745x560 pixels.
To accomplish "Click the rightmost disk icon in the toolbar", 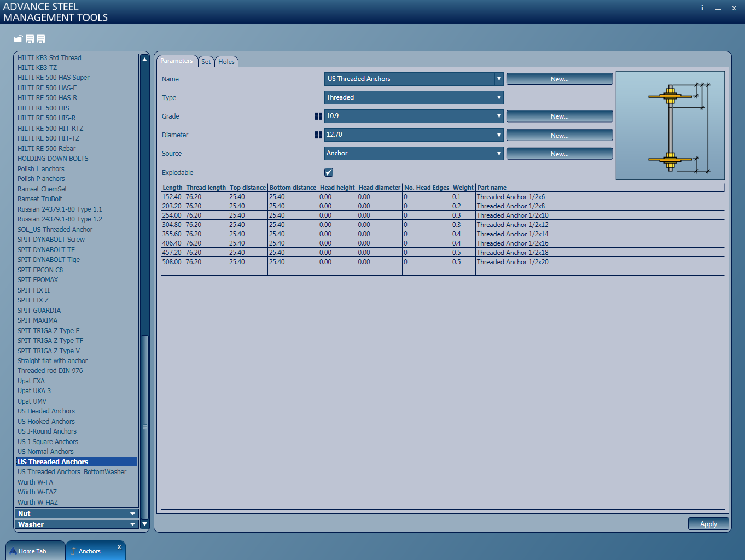I will click(x=41, y=39).
